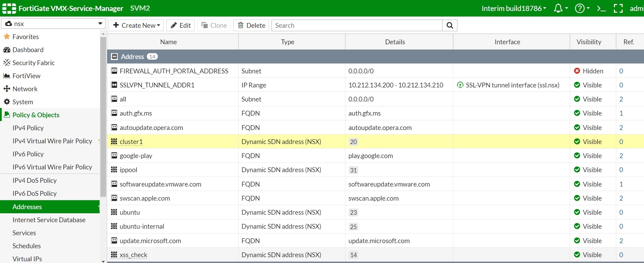The image size is (644, 263).
Task: Click the google-play FQDN icon
Action: tap(114, 156)
